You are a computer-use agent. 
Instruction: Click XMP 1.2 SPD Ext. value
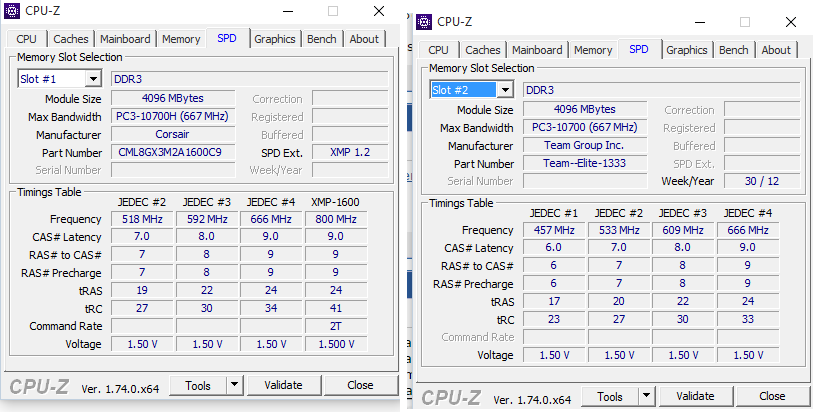pyautogui.click(x=350, y=152)
